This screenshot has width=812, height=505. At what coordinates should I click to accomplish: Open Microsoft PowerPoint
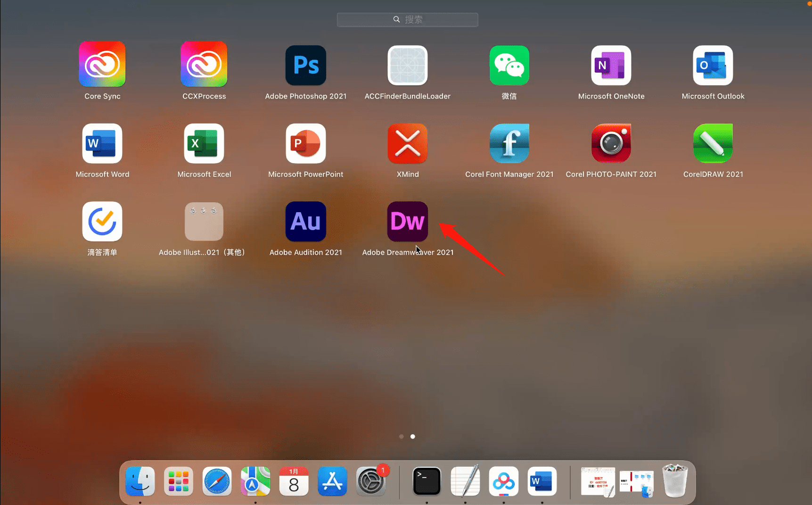306,143
